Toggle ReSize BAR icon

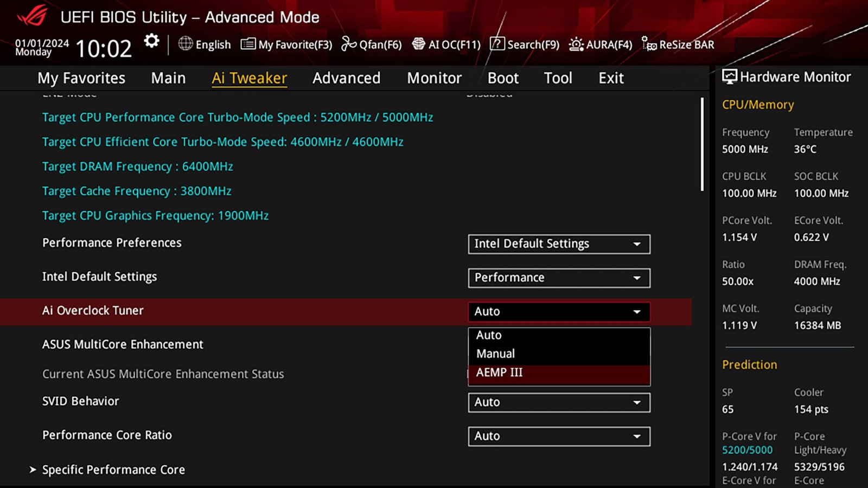649,44
